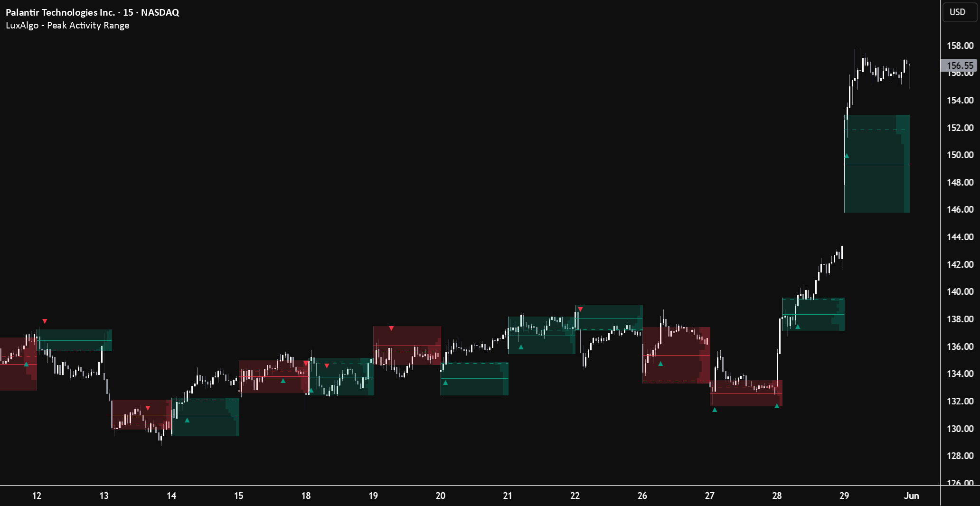The image size is (980, 506).
Task: Click the 146.00 price axis label
Action: tap(960, 209)
